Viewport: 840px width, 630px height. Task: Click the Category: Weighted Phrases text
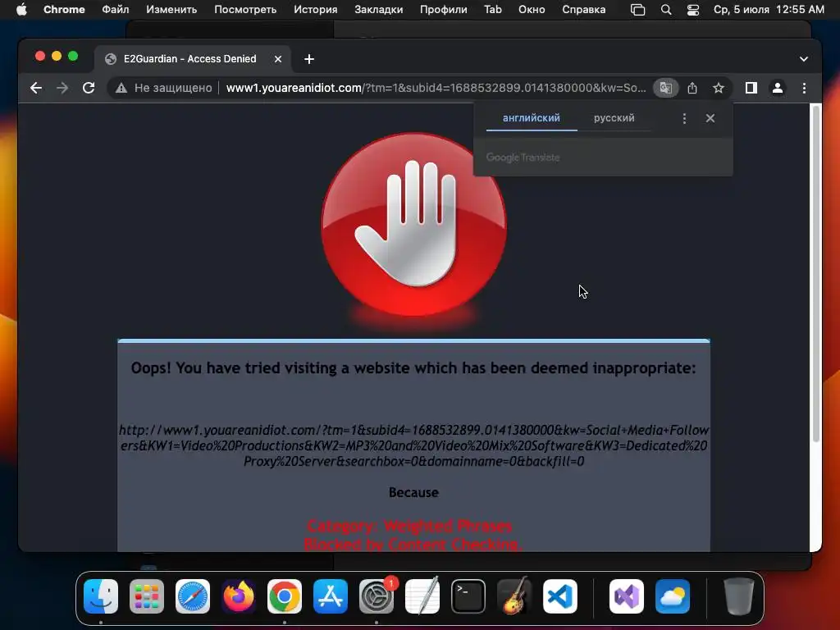pyautogui.click(x=410, y=526)
